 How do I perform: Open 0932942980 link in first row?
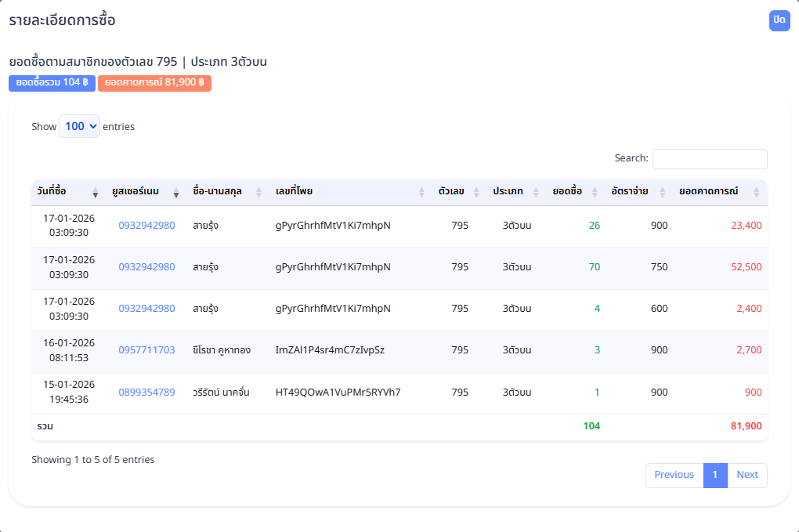(x=146, y=226)
